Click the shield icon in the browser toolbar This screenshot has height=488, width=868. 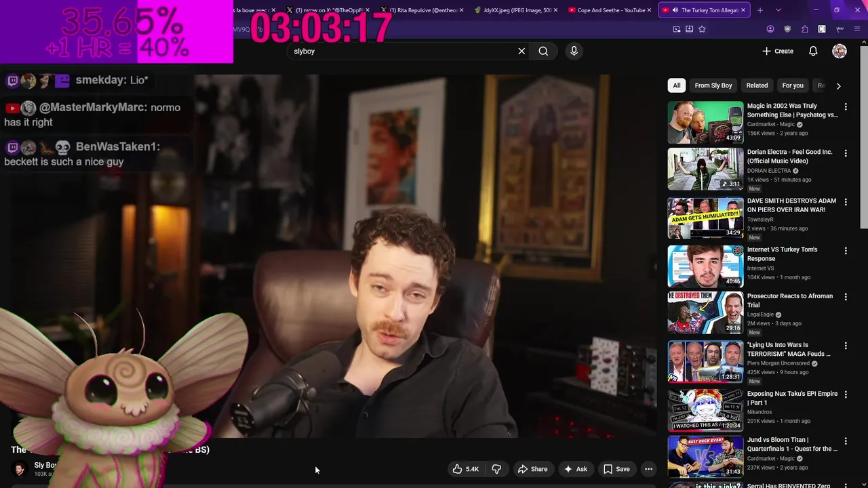coord(787,29)
